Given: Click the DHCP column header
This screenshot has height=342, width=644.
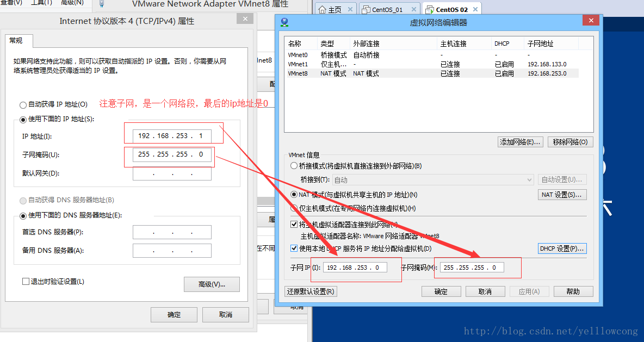Looking at the screenshot, I should tap(507, 43).
